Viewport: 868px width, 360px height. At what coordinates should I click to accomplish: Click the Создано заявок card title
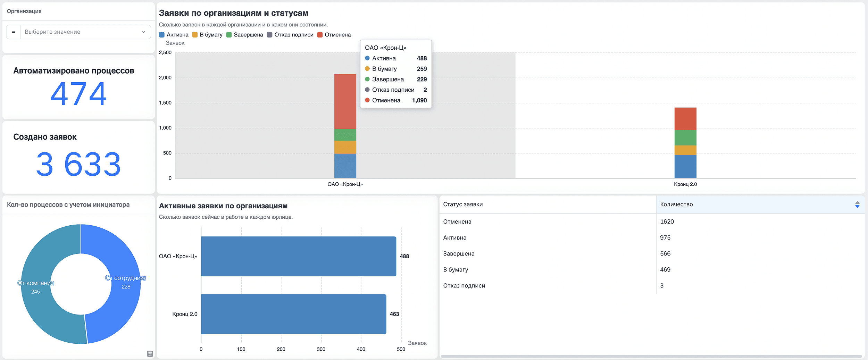click(x=45, y=137)
